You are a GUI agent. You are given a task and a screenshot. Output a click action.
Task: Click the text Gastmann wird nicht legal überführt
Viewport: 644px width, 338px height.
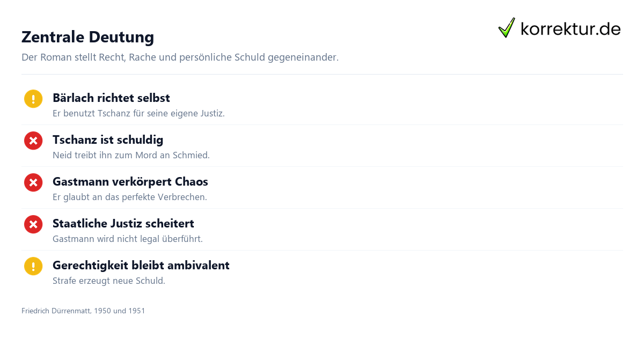[128, 239]
